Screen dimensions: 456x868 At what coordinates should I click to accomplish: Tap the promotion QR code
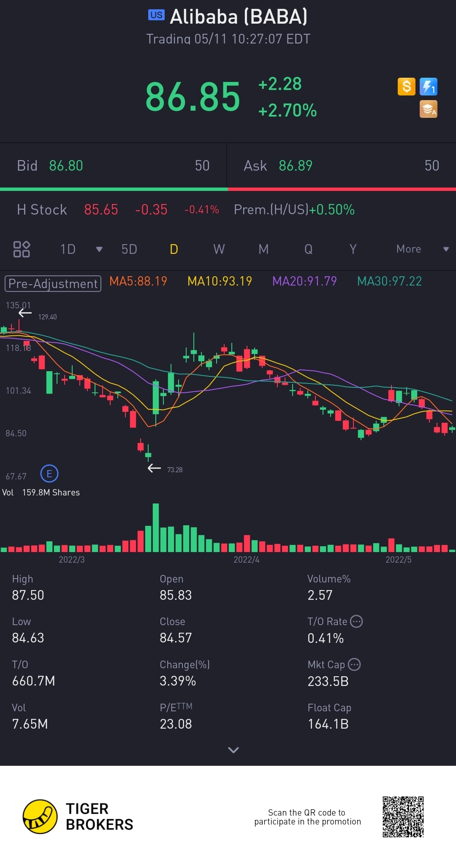click(x=403, y=817)
